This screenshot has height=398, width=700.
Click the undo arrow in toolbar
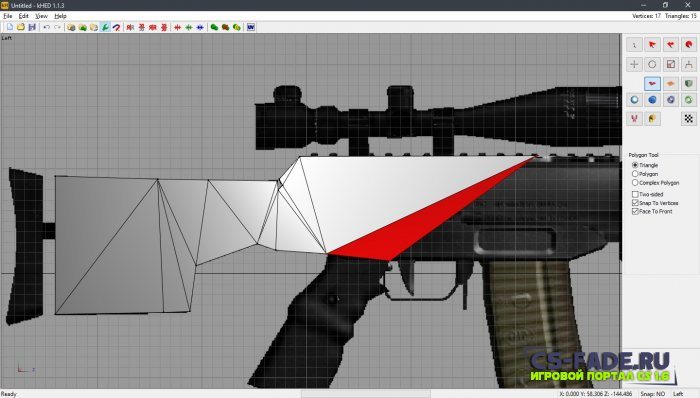click(x=46, y=27)
